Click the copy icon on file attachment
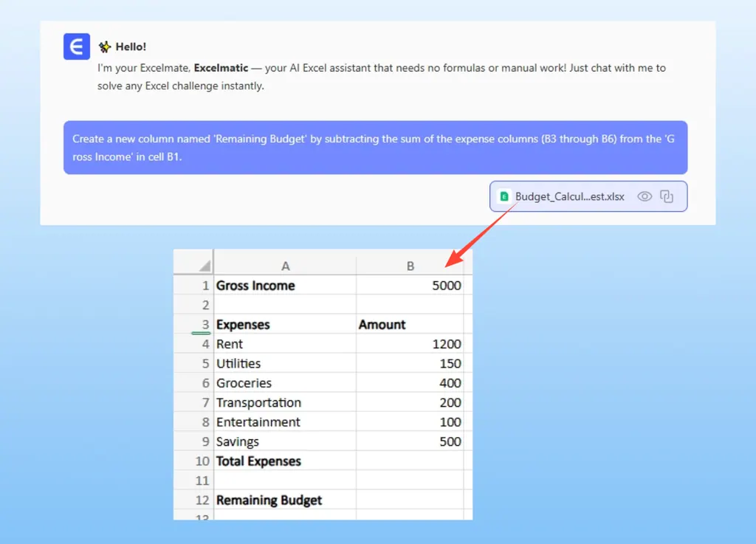 coord(667,196)
